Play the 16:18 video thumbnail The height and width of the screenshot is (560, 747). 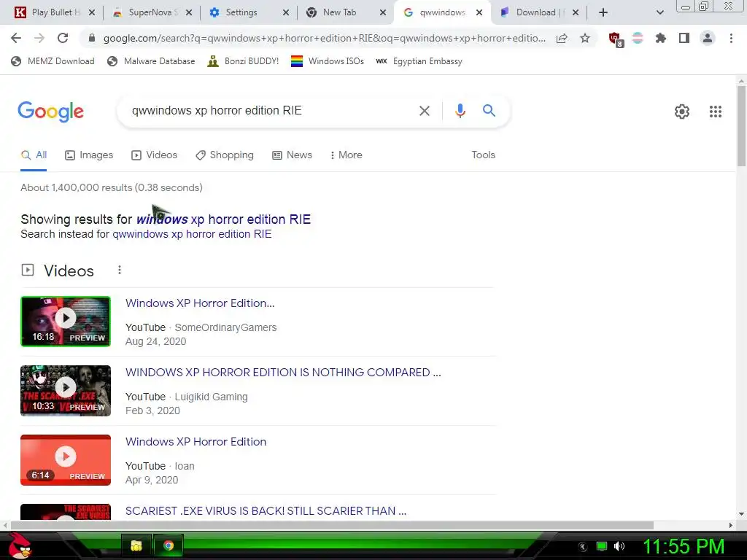66,322
